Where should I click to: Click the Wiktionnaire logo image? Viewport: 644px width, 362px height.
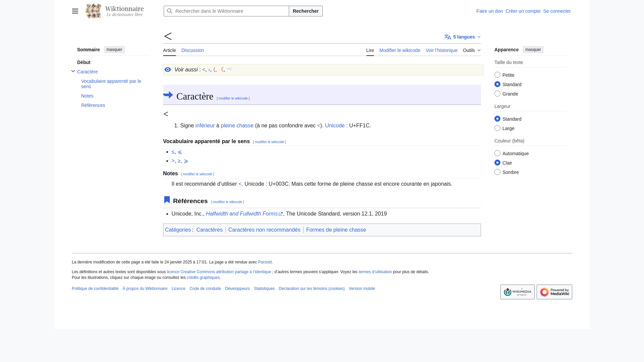(93, 11)
